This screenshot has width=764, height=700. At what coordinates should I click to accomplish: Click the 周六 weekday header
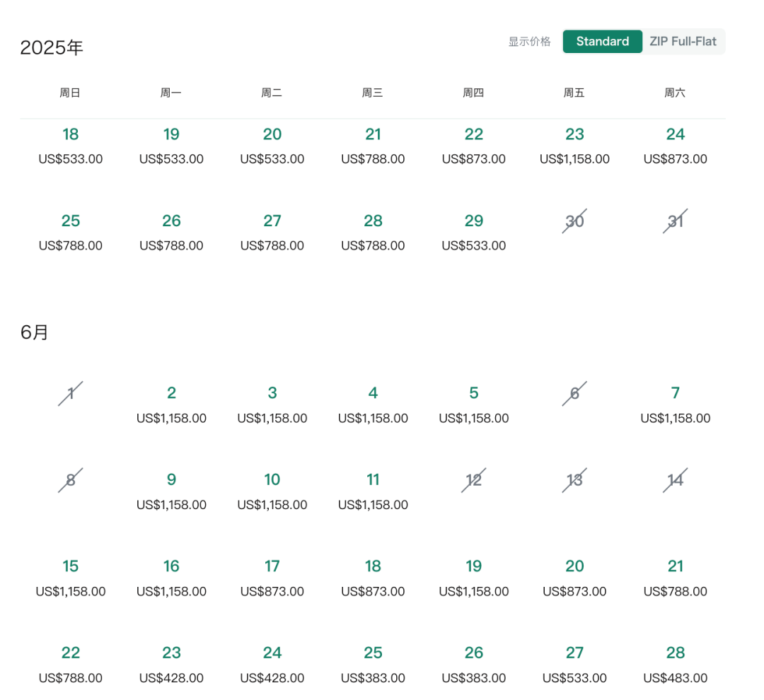[676, 93]
